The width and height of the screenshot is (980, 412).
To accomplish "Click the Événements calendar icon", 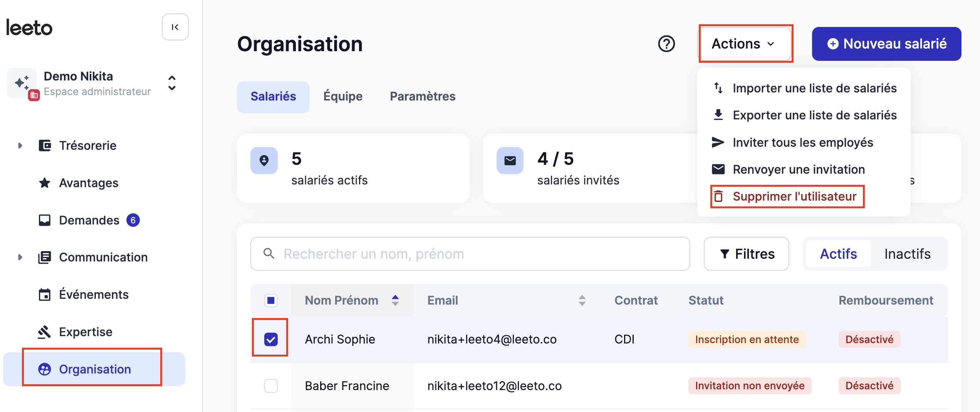I will pos(45,295).
